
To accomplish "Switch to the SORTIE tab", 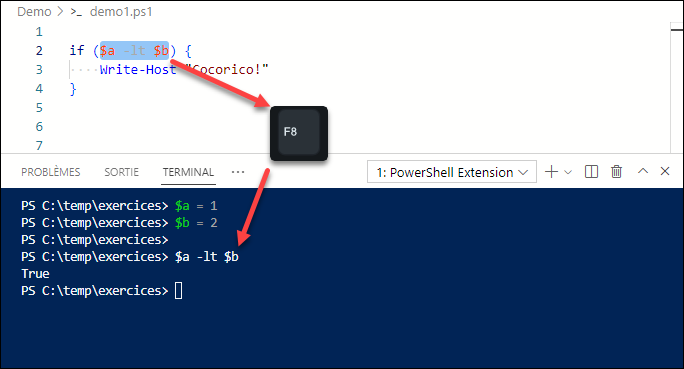I will pos(121,172).
